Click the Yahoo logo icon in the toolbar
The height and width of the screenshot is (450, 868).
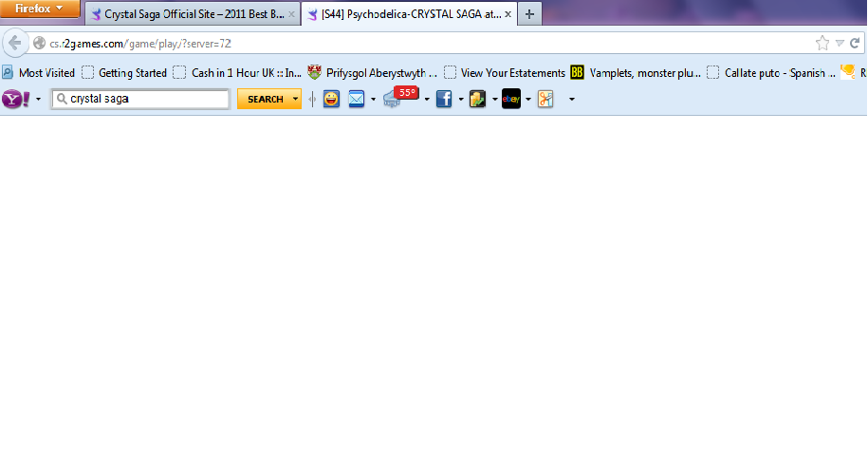coord(15,100)
